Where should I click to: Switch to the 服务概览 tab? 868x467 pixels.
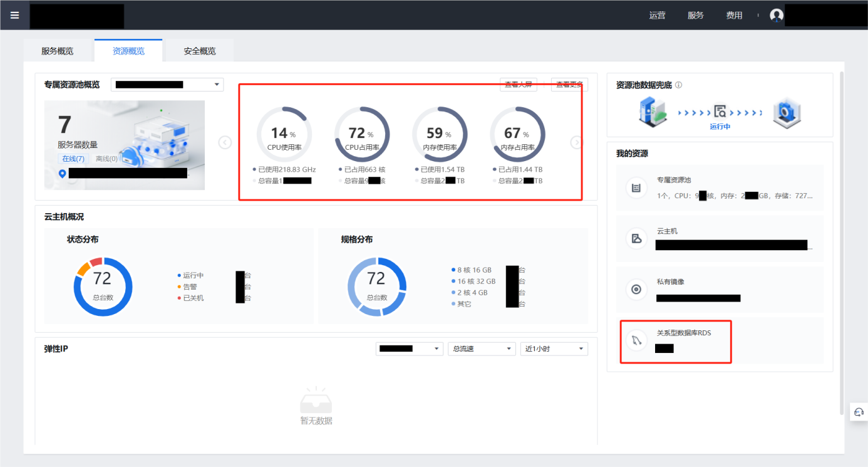click(x=58, y=51)
